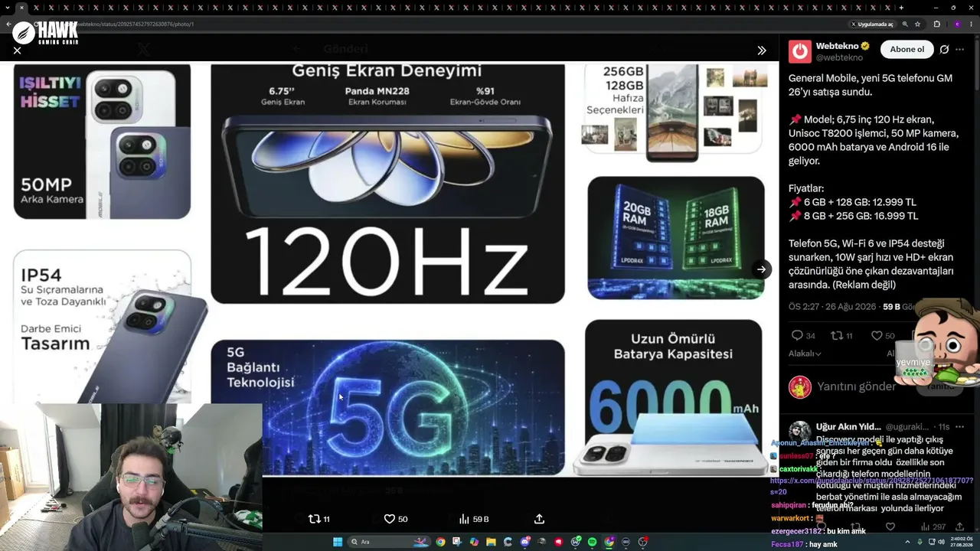This screenshot has width=980, height=551.
Task: Open Grok icon next to Abone ol
Action: (944, 50)
